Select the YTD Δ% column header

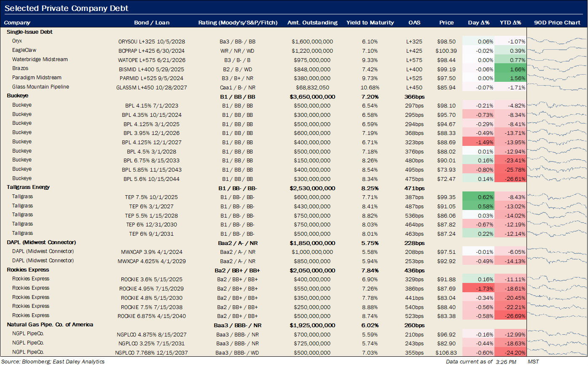click(510, 22)
